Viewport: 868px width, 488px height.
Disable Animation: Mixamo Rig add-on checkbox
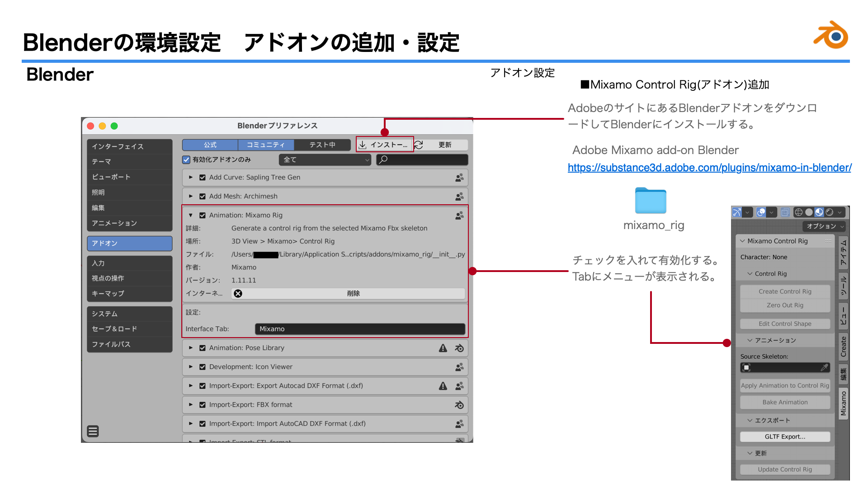(203, 216)
